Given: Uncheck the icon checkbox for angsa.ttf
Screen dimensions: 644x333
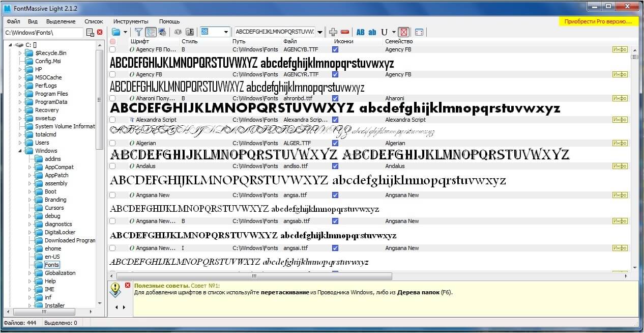Looking at the screenshot, I should click(335, 195).
